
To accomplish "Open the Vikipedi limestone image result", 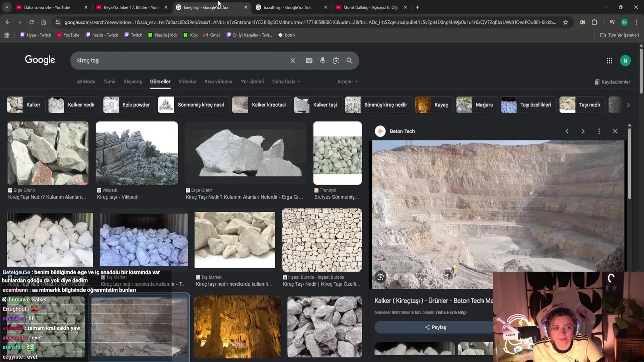I will click(136, 153).
